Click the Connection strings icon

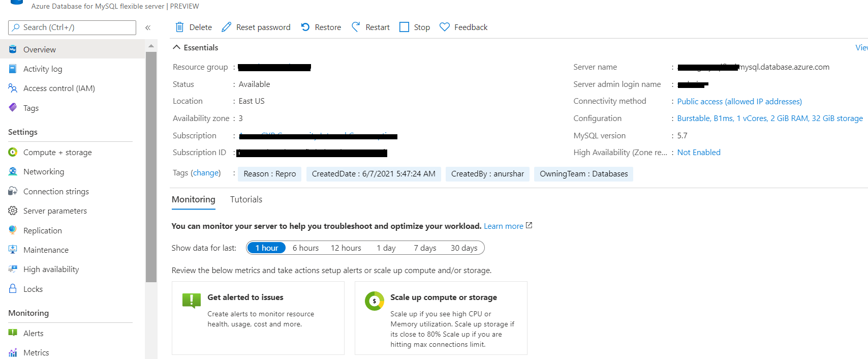[13, 191]
